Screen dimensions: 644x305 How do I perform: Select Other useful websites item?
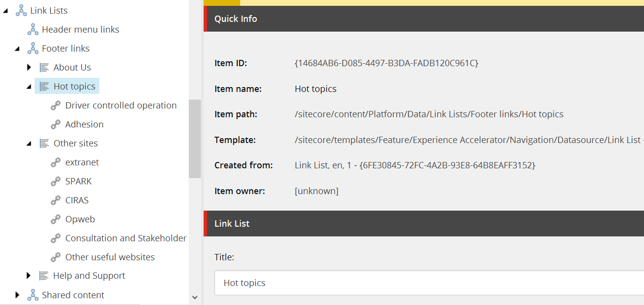110,257
